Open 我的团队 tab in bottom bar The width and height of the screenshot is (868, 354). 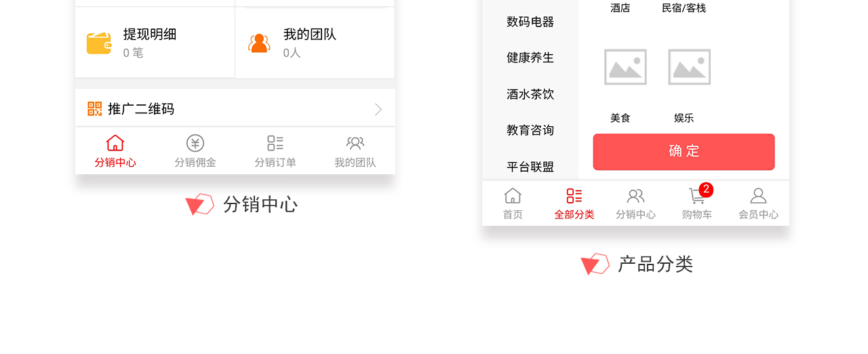coord(355,152)
